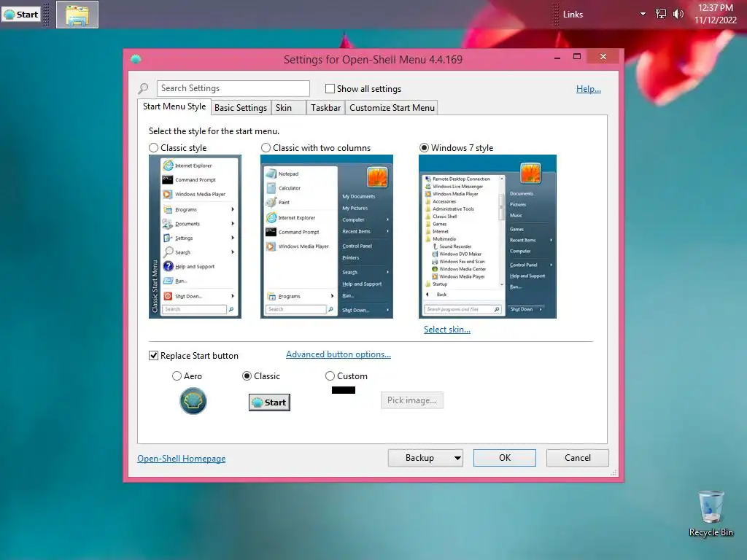Click the date 11/12/2022
Viewport: 747px width, 560px height.
(716, 20)
